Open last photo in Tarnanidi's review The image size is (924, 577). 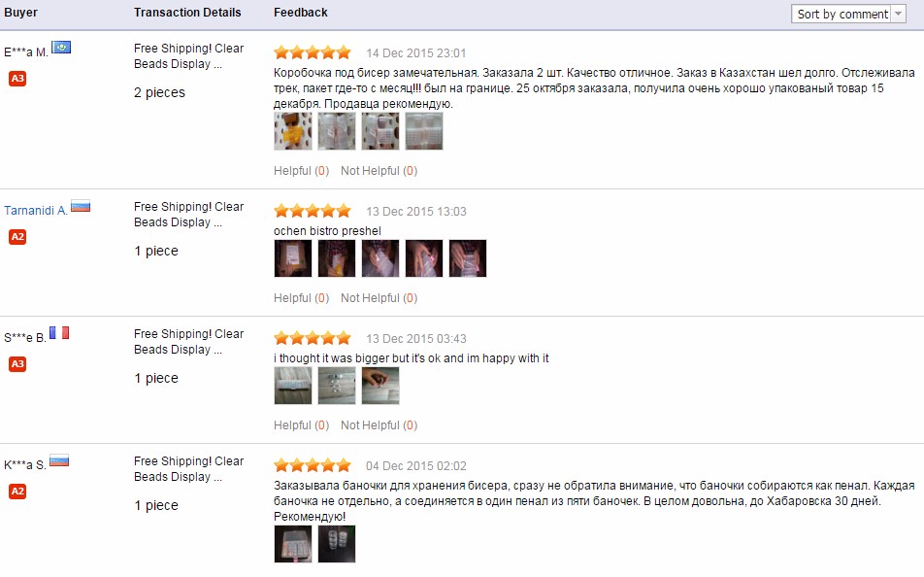[x=468, y=258]
